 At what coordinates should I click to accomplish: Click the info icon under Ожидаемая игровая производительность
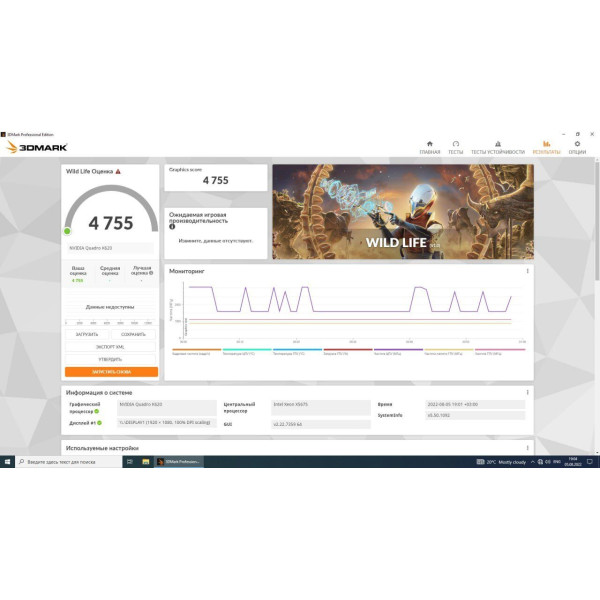(172, 227)
